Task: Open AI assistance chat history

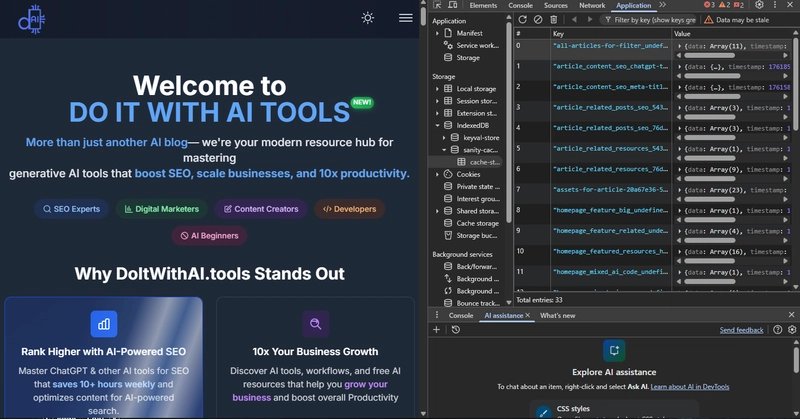Action: pyautogui.click(x=455, y=330)
